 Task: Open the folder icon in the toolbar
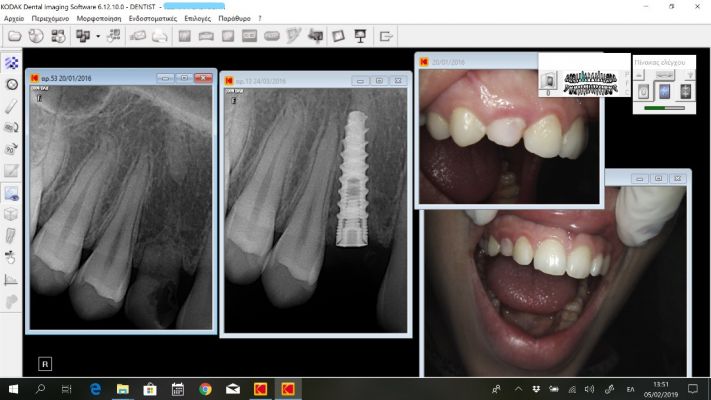(x=15, y=36)
